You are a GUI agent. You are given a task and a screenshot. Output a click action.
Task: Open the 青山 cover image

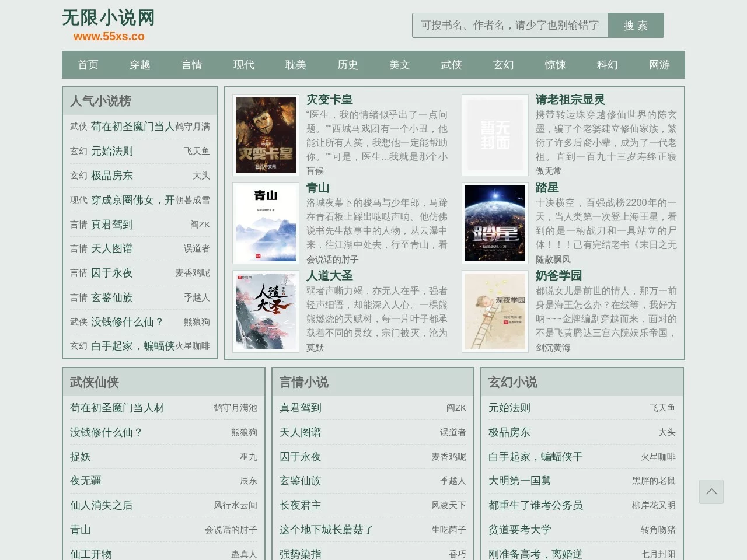pyautogui.click(x=266, y=223)
